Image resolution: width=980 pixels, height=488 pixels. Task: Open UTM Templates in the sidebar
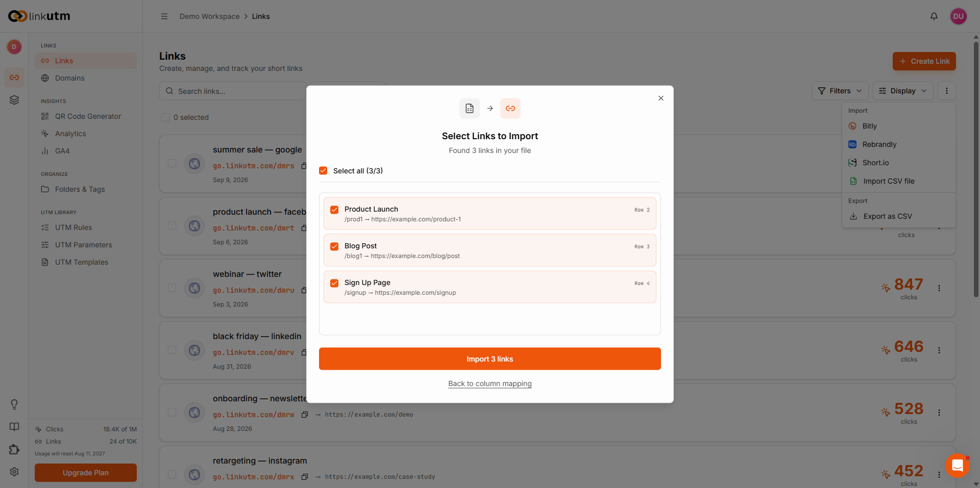click(x=86, y=262)
